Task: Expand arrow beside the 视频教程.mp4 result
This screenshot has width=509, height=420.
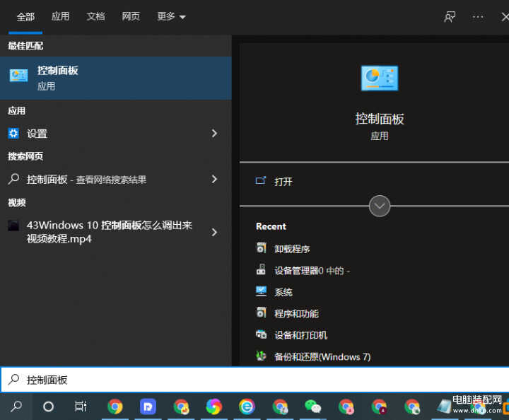Action: 214,232
